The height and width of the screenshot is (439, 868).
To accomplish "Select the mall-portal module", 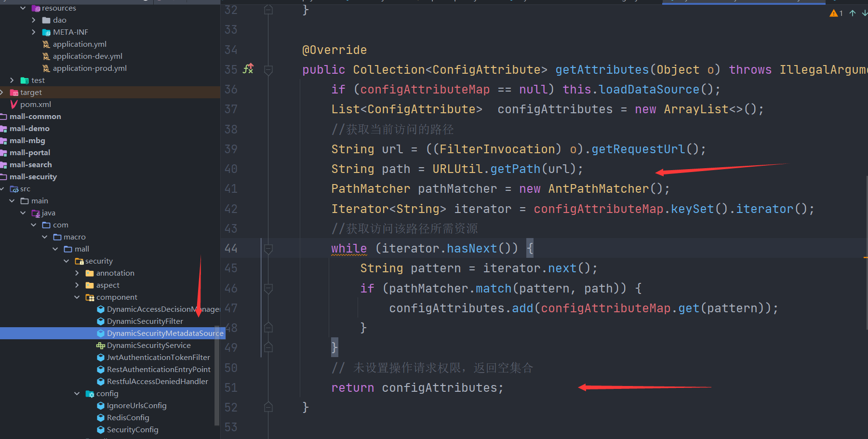I will tap(30, 152).
